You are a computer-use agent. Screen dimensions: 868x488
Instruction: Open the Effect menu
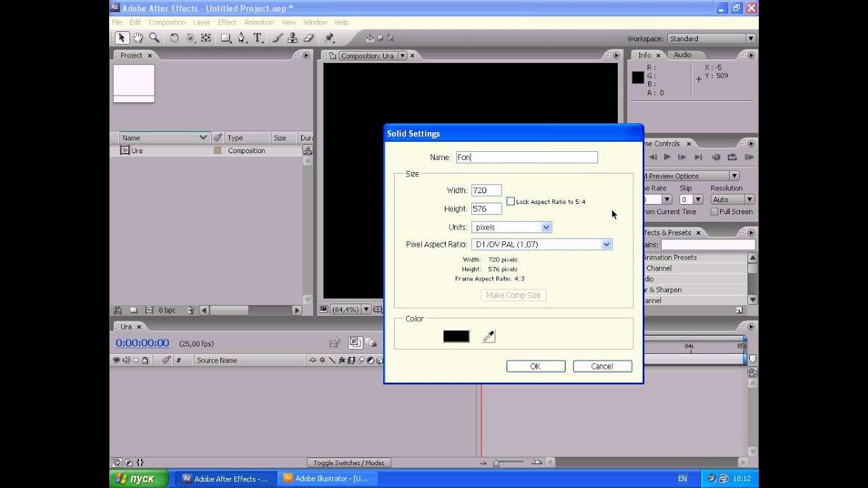pyautogui.click(x=227, y=22)
